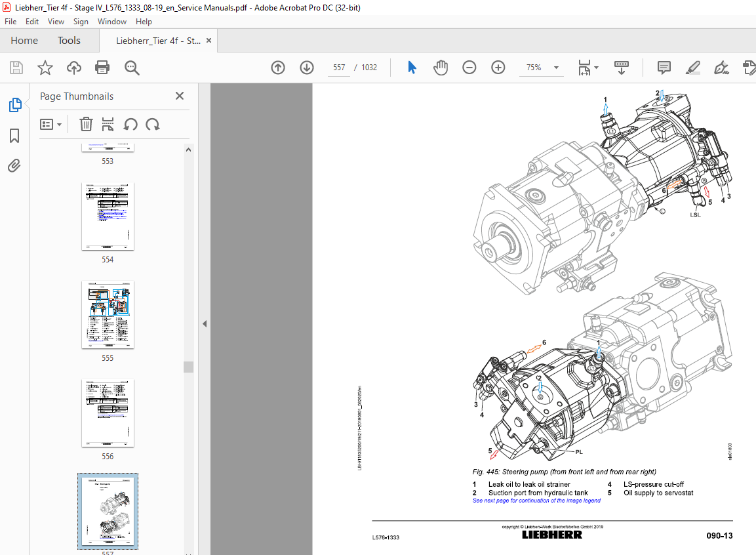
Task: Open the find text magnifier tool
Action: [132, 68]
